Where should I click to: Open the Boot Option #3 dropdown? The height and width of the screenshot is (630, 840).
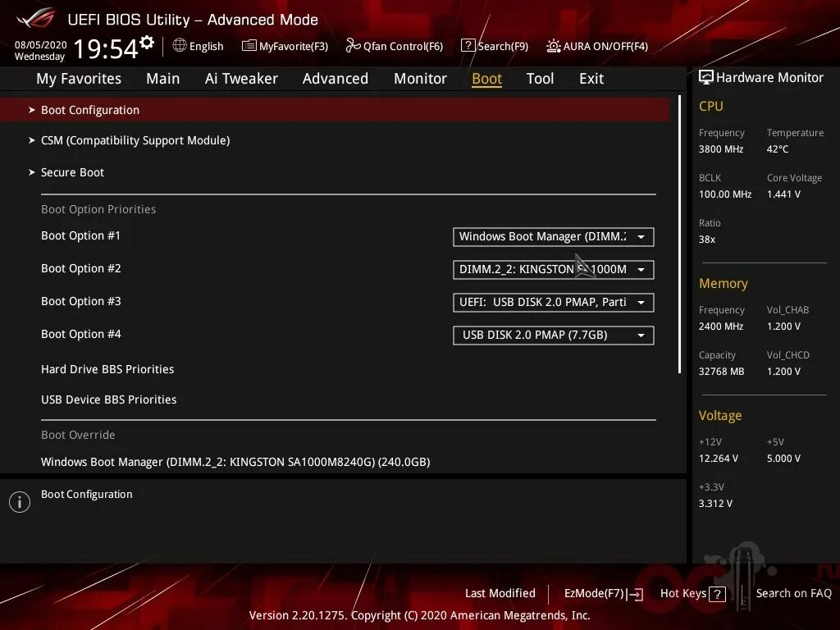(554, 302)
